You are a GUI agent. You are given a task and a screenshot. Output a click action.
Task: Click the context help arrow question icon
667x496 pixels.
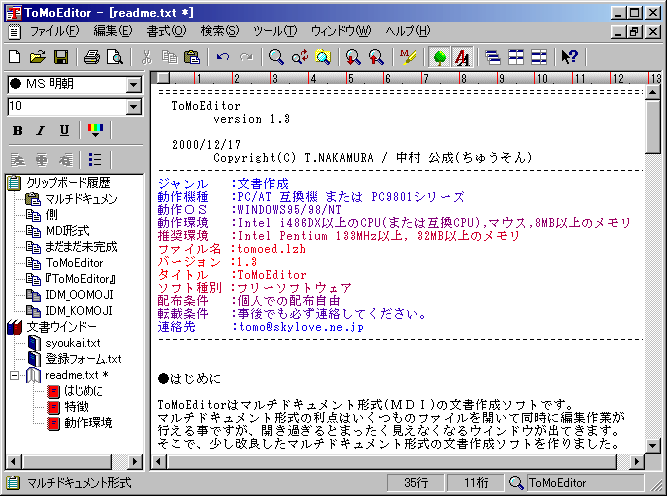[x=570, y=57]
